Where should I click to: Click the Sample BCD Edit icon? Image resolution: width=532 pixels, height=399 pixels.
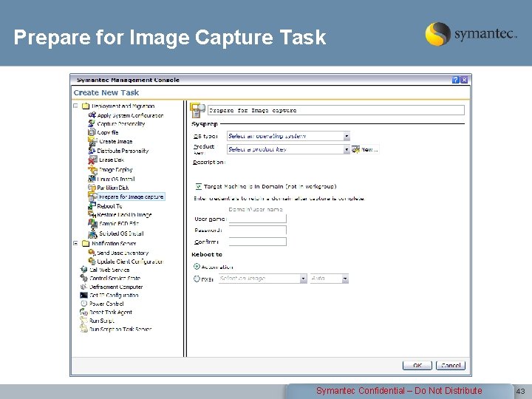(92, 224)
